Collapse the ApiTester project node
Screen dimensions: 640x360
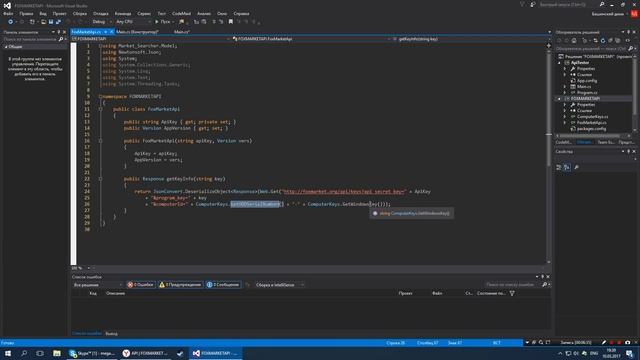560,63
